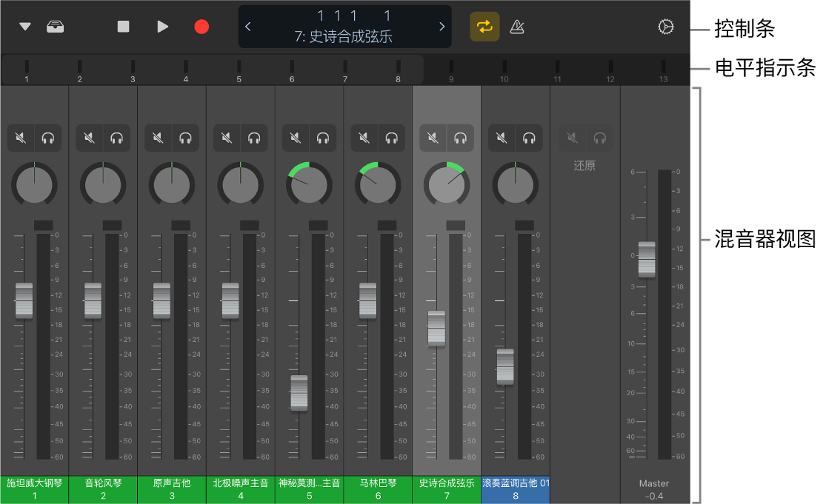
Task: Select the 史诗合成弦乐 track label
Action: pyautogui.click(x=446, y=483)
